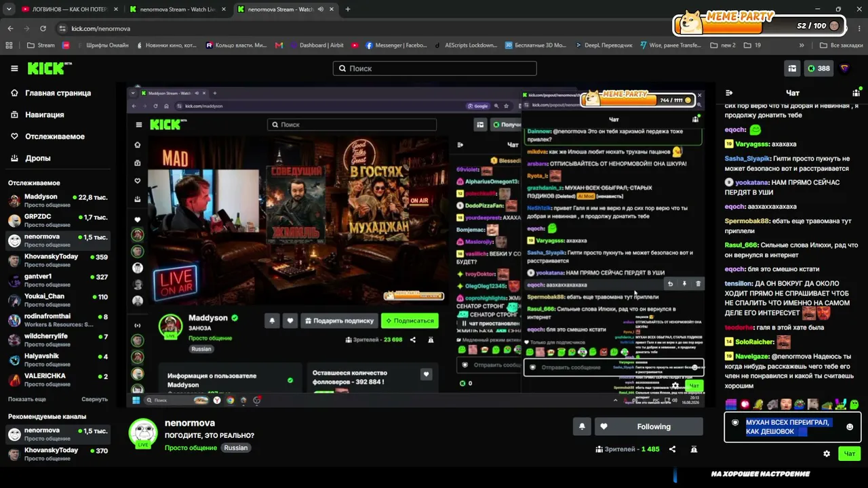This screenshot has width=868, height=488.
Task: Open the Dashboard | Airbit bookmark
Action: coord(317,45)
